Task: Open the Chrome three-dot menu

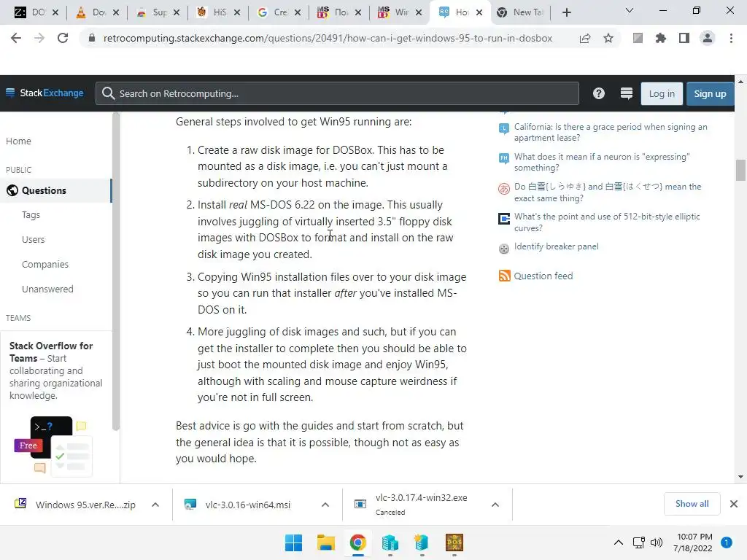Action: click(x=731, y=38)
